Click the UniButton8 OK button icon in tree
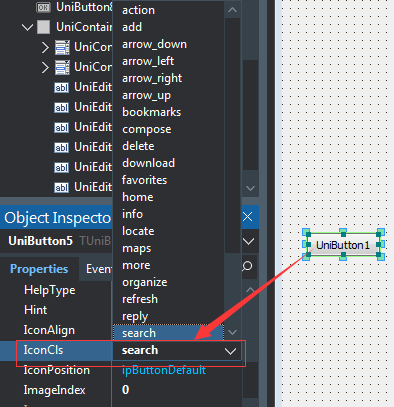 pos(43,7)
